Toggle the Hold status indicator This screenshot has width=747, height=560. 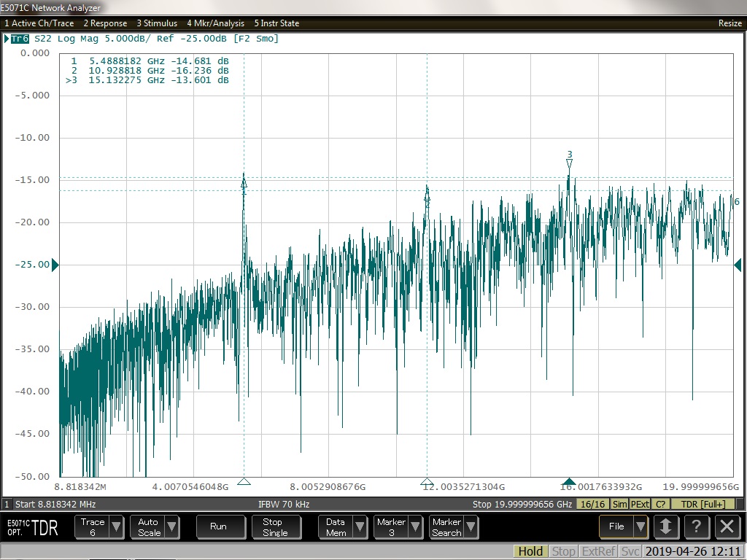pyautogui.click(x=530, y=552)
